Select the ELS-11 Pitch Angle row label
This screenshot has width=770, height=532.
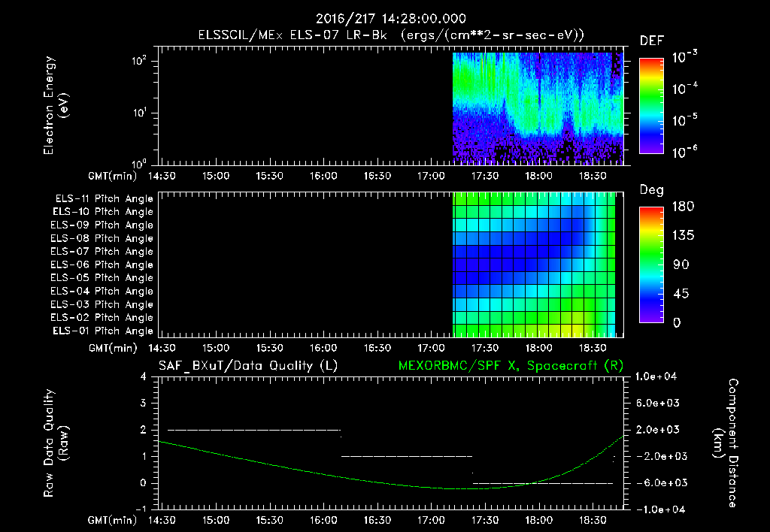tap(104, 199)
